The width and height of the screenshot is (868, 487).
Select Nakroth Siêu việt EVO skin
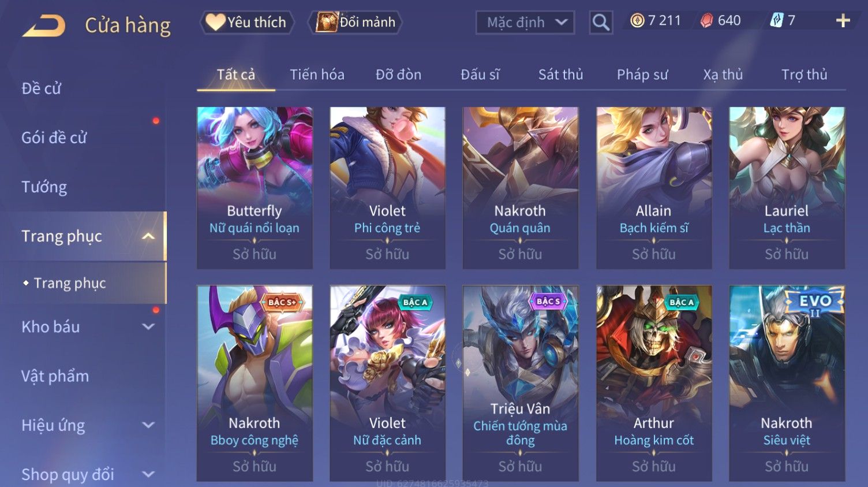coord(787,383)
